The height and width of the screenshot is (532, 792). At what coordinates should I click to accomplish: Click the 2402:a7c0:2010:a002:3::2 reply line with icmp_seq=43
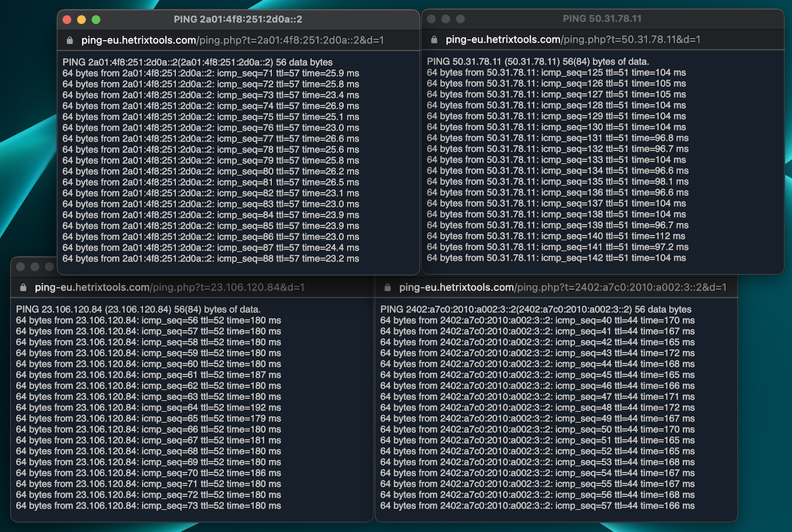[x=537, y=353]
